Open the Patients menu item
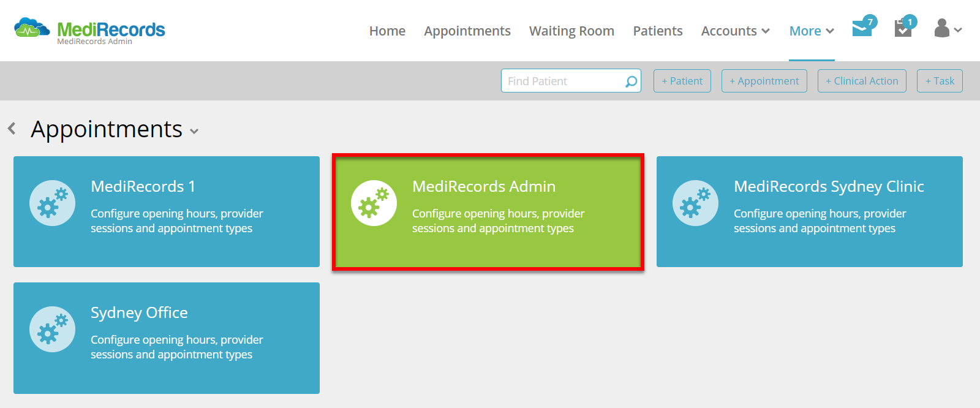The image size is (980, 408). point(658,31)
